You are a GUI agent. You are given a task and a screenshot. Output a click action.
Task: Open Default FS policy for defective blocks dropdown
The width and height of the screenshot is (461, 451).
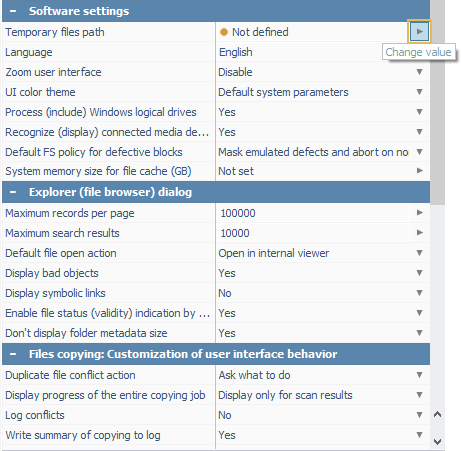click(420, 152)
